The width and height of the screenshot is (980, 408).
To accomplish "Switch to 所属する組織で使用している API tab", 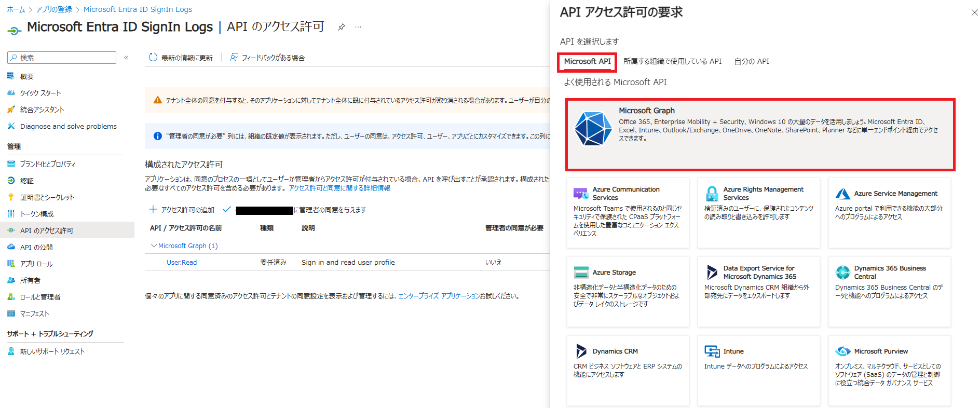I will (672, 61).
